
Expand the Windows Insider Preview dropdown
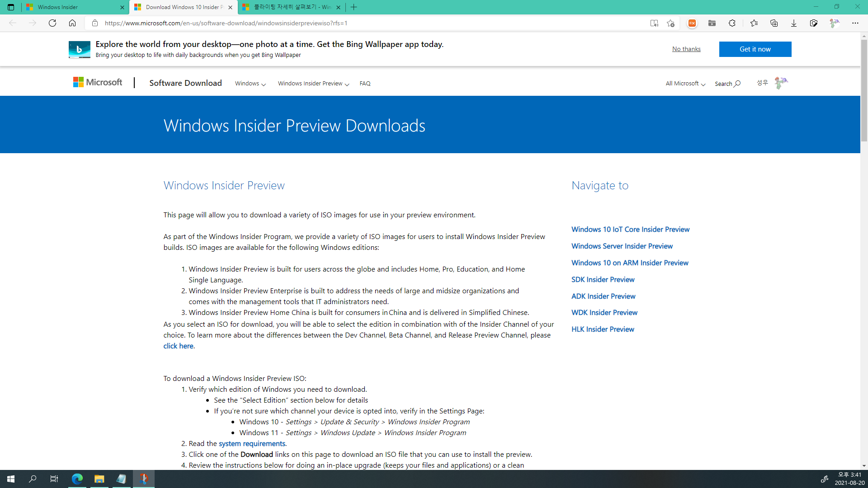point(313,84)
